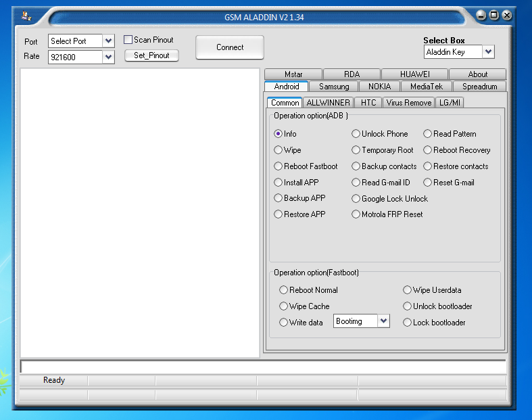Screen dimensions: 532x420
Task: Choose Reset G-mail option
Action: tap(427, 183)
